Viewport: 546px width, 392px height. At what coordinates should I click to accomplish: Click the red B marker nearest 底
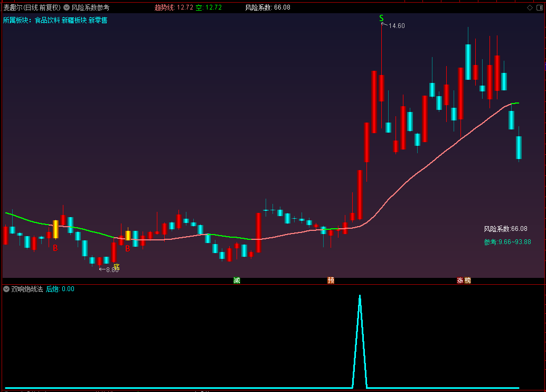point(127,248)
